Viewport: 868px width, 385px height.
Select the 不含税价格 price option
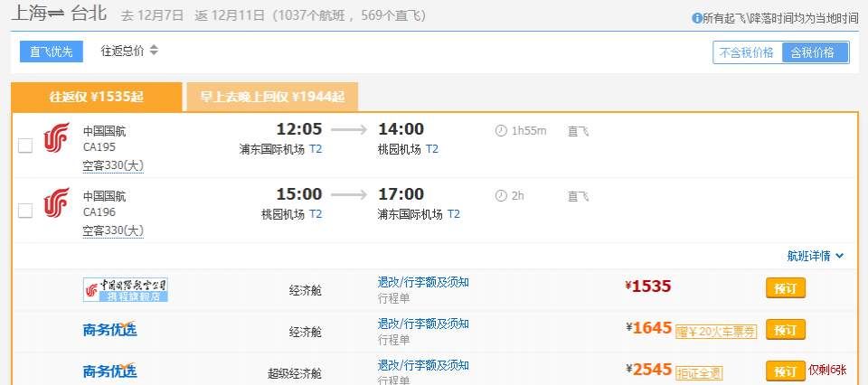[x=747, y=52]
